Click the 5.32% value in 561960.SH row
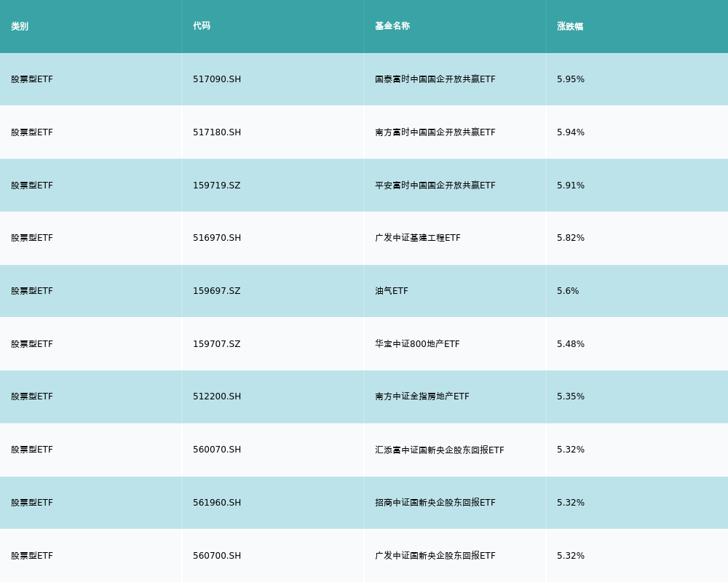The image size is (728, 582). (x=571, y=502)
